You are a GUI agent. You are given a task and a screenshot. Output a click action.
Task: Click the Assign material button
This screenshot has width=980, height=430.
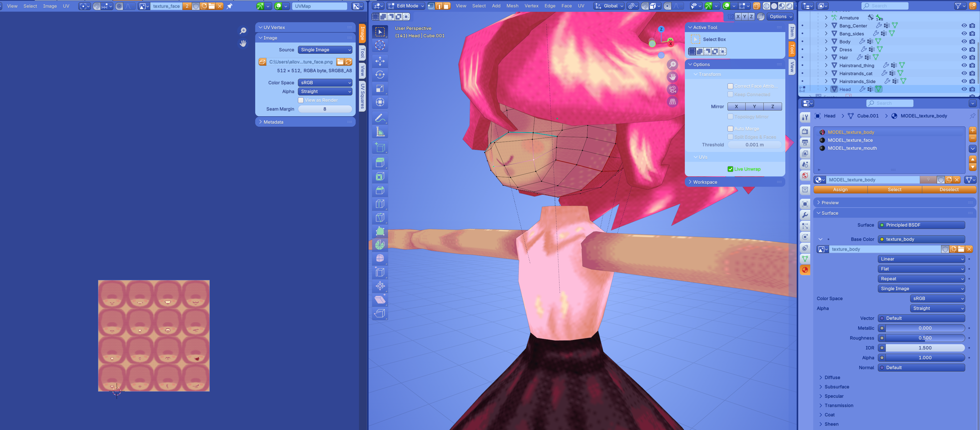[840, 190]
